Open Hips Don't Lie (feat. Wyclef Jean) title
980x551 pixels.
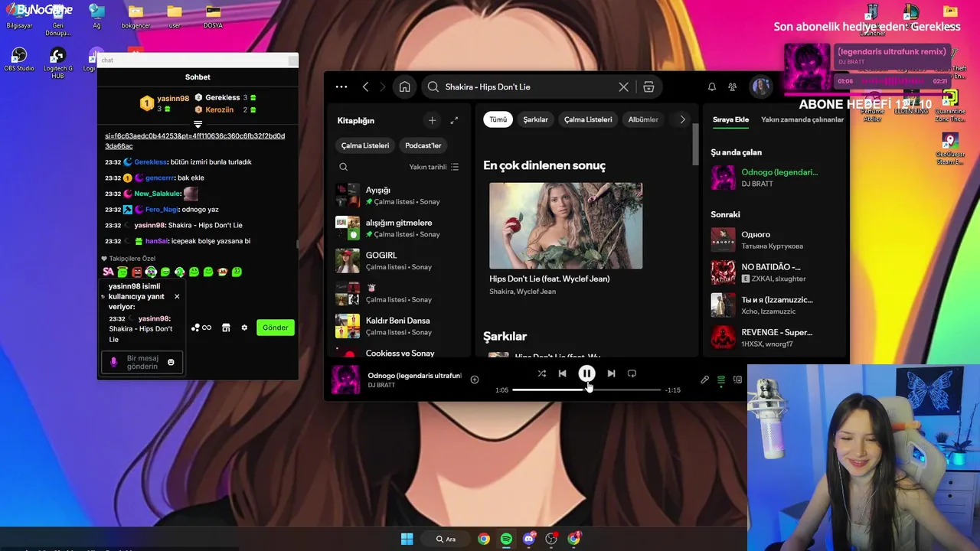point(550,279)
